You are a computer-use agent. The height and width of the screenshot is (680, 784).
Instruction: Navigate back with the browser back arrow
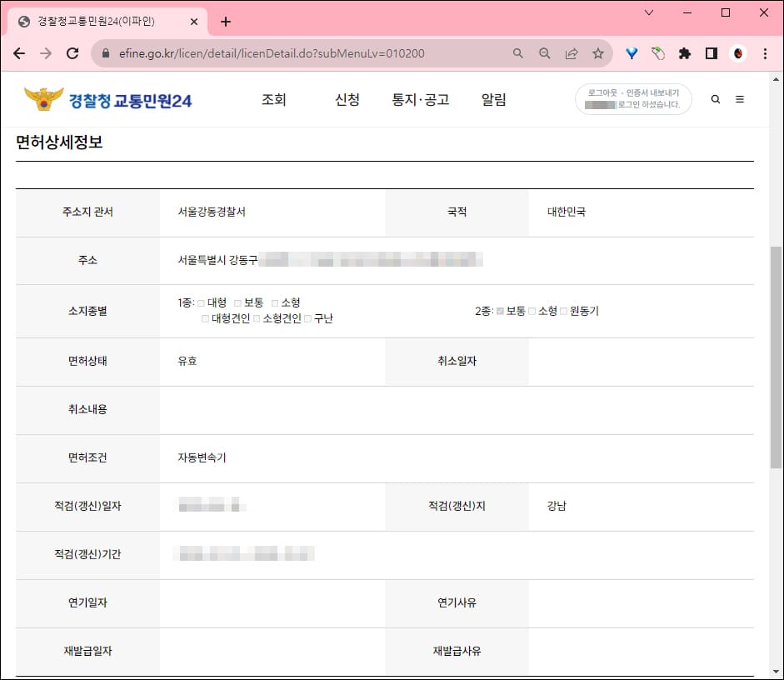tap(19, 52)
